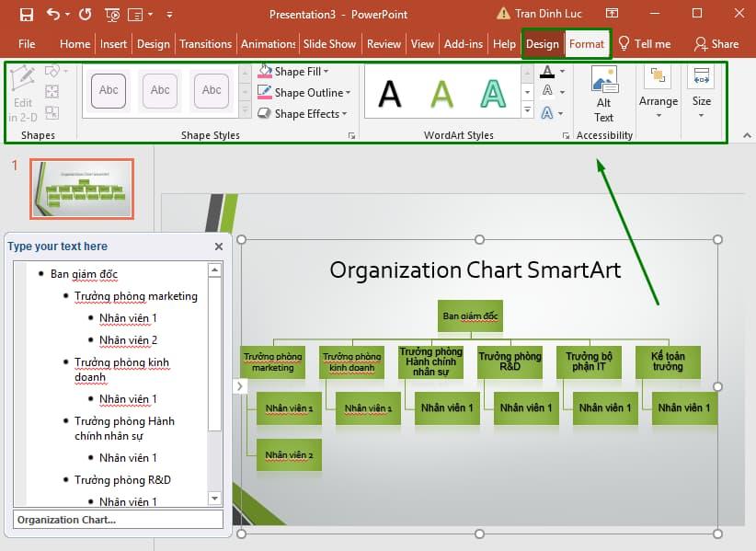The width and height of the screenshot is (756, 551).
Task: Click the Save icon
Action: 27,14
